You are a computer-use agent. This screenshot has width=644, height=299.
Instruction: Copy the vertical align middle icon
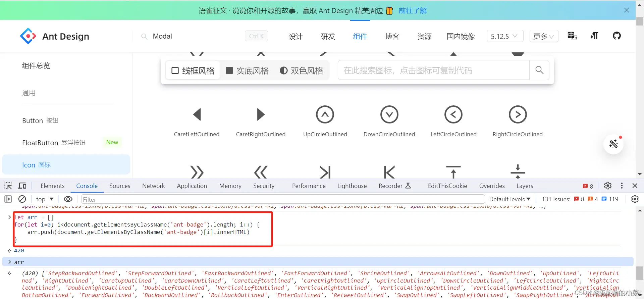pyautogui.click(x=518, y=171)
